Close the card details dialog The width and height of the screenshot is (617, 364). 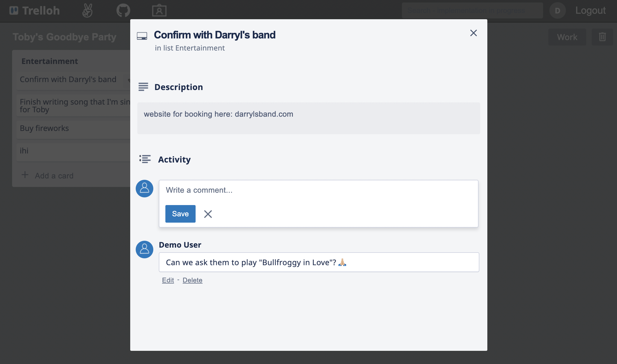click(473, 33)
